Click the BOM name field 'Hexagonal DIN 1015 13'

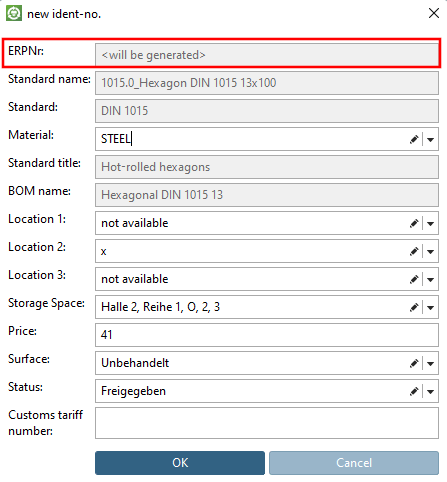click(267, 195)
